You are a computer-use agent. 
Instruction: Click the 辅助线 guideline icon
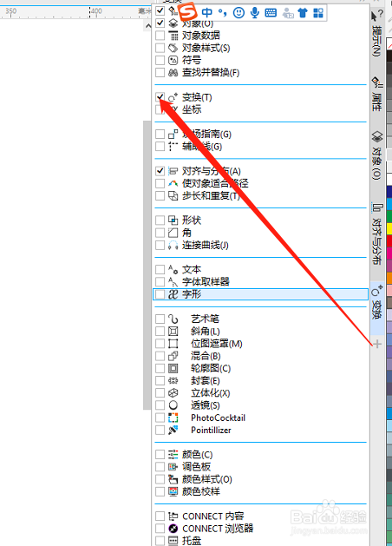[173, 146]
